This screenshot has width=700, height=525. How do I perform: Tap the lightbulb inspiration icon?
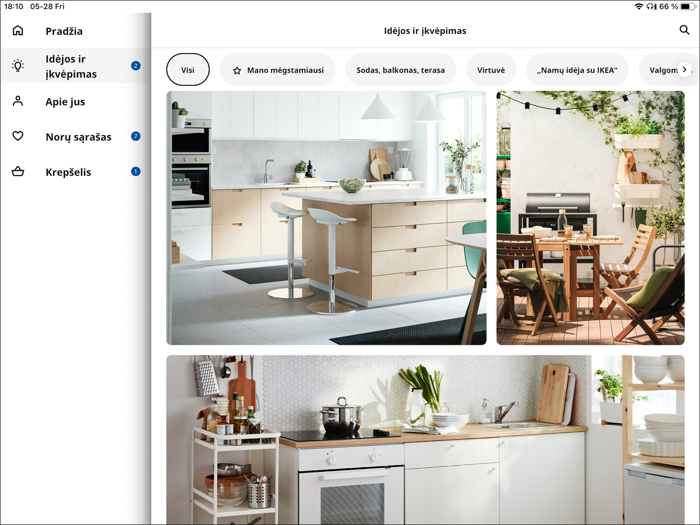(x=18, y=66)
